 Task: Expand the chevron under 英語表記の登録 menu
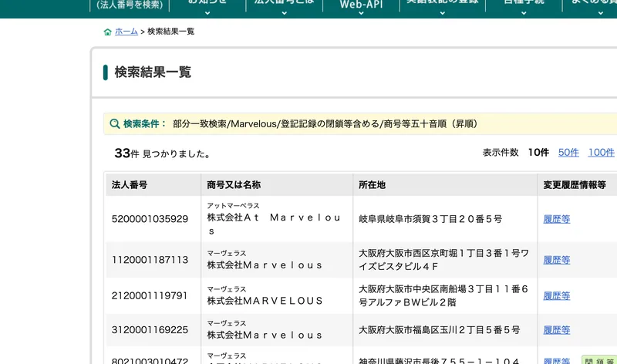coord(442,13)
